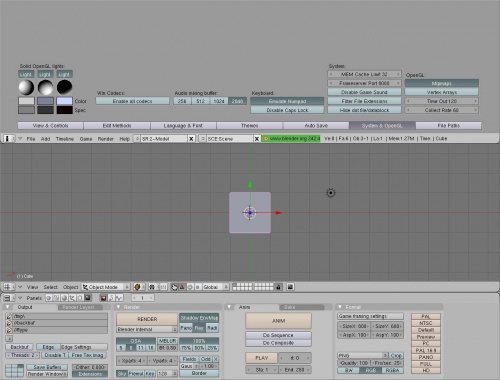
Task: Select the translate manipulator triangle icon
Action: coord(182,287)
